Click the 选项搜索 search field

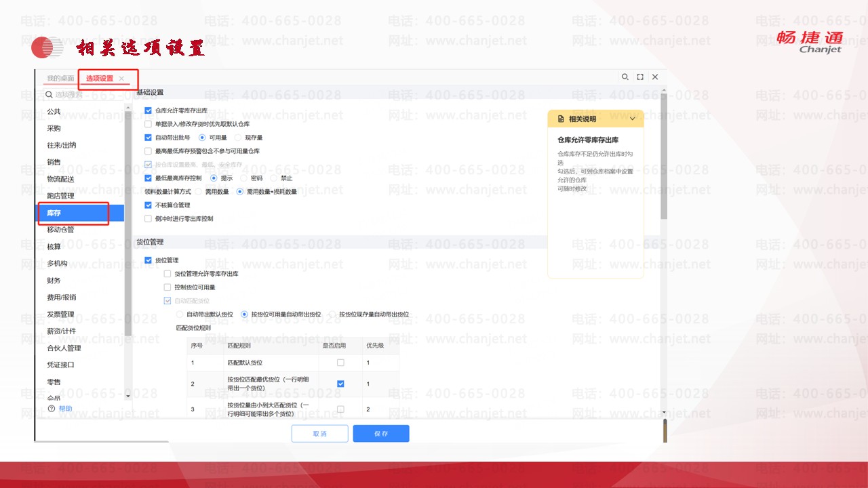pyautogui.click(x=84, y=95)
